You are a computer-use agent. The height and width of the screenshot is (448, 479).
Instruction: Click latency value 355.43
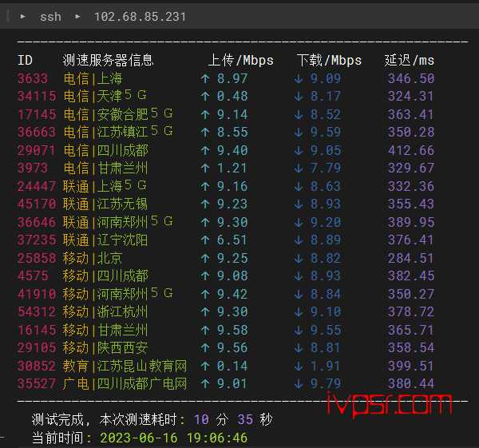(411, 204)
